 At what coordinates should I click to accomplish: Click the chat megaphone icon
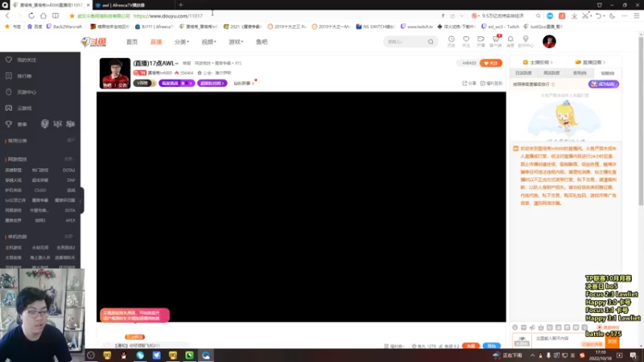532,327
